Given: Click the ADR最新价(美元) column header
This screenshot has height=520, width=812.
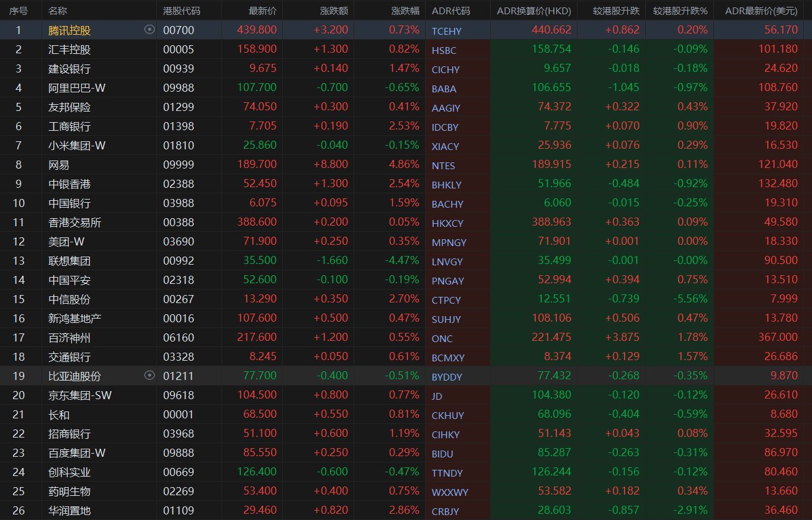Looking at the screenshot, I should coord(761,11).
